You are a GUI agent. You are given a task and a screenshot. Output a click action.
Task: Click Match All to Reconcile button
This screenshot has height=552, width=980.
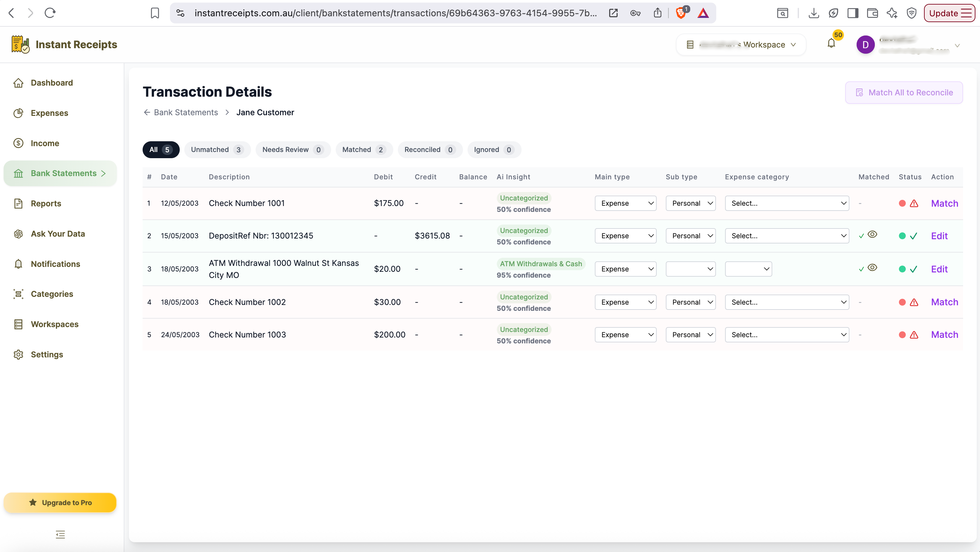pyautogui.click(x=904, y=92)
